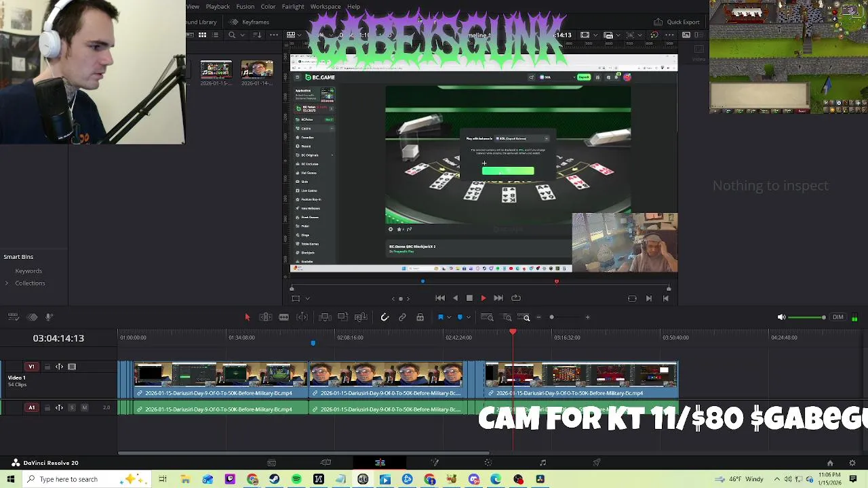
Task: Switch media pool to list view
Action: (x=216, y=35)
